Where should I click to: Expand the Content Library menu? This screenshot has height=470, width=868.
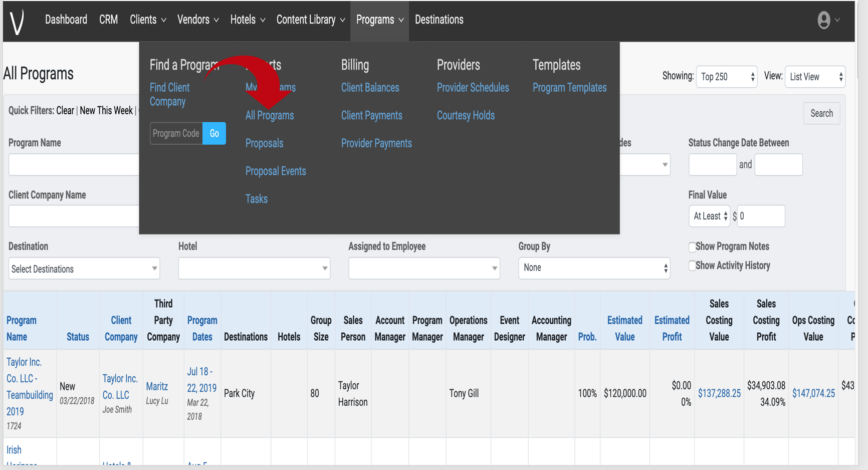[x=311, y=20]
